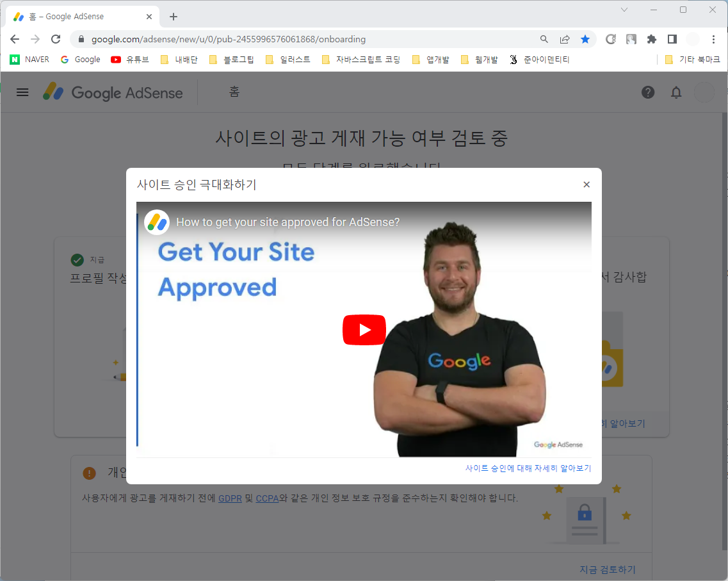The height and width of the screenshot is (581, 728).
Task: Toggle the browser side panel icon
Action: 672,39
